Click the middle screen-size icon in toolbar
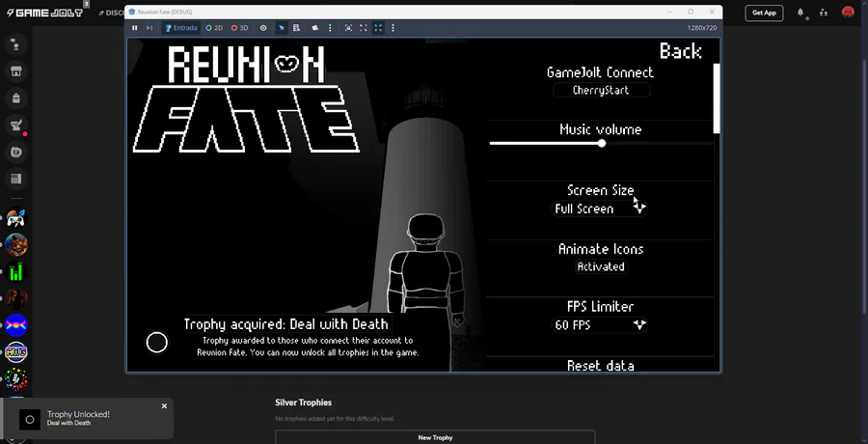This screenshot has height=444, width=868. tap(364, 28)
